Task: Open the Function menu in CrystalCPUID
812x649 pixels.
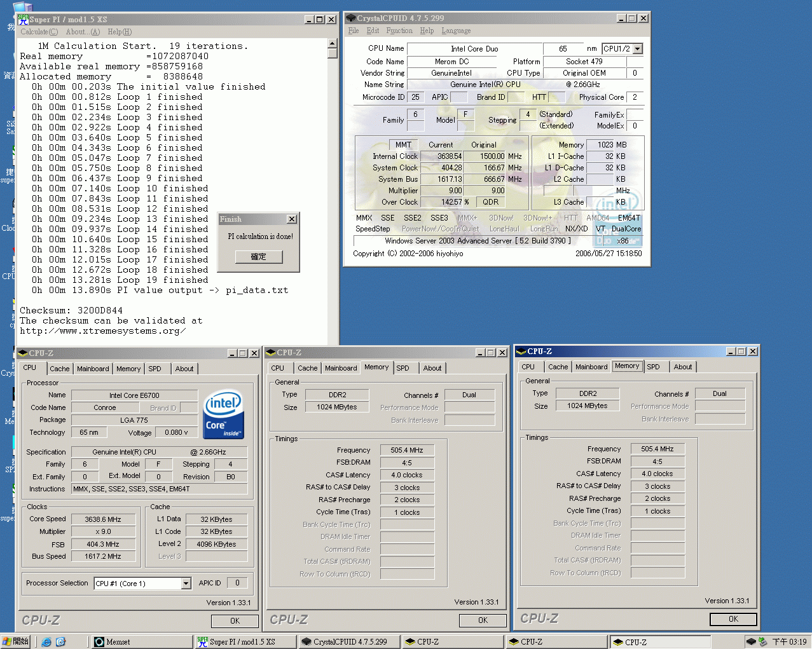Action: tap(399, 31)
